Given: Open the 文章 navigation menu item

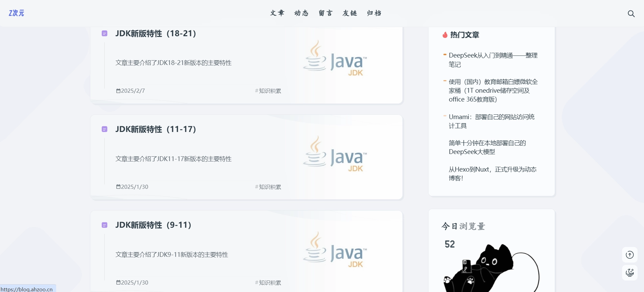Looking at the screenshot, I should coord(277,13).
